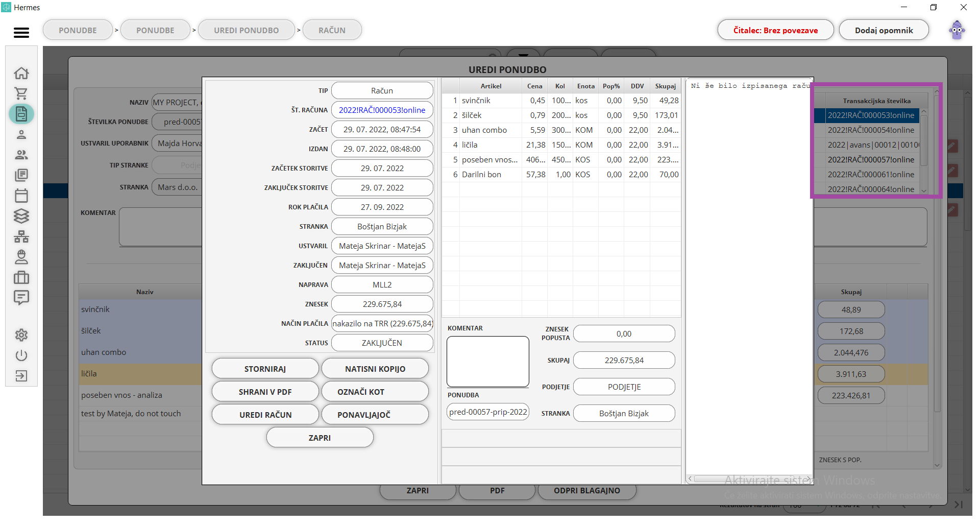Click the Darilni bon article row
Screen dimensions: 980x525
pos(561,175)
